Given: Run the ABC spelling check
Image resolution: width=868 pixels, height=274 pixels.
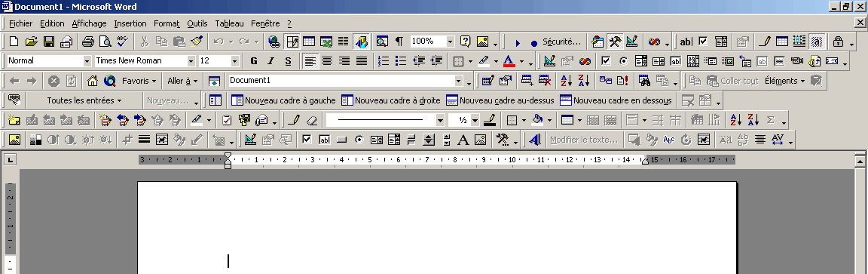Looking at the screenshot, I should point(122,42).
